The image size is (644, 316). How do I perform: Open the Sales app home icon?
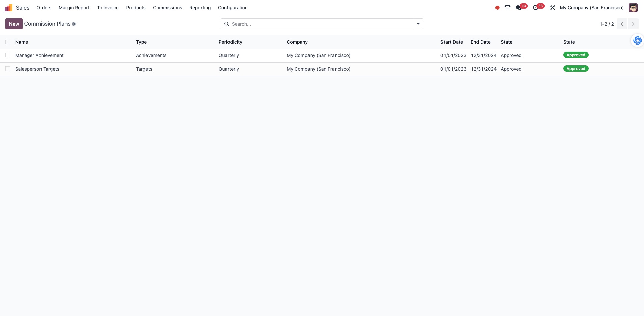coord(9,8)
